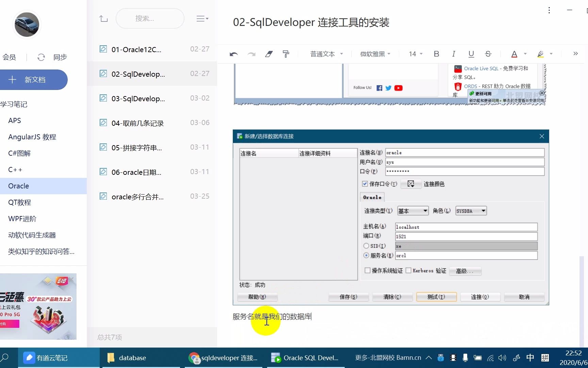The height and width of the screenshot is (368, 588).
Task: Open note 03-SqlDevelop in list
Action: (x=152, y=98)
